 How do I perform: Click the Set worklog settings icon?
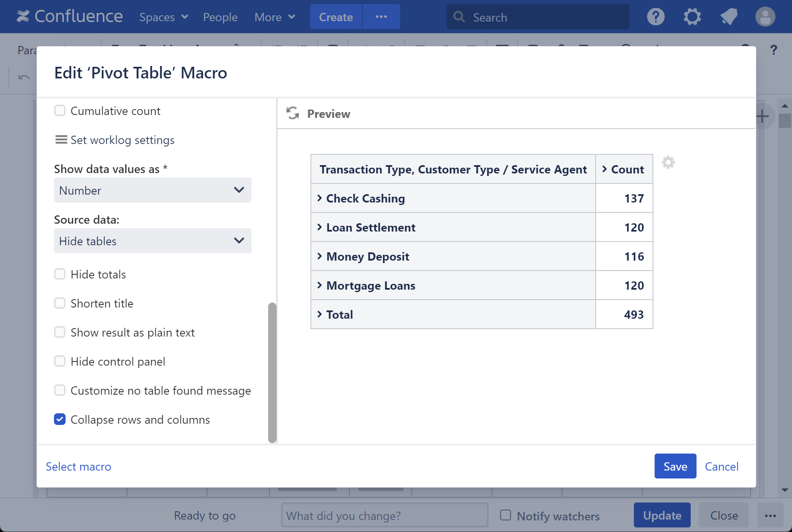point(61,140)
